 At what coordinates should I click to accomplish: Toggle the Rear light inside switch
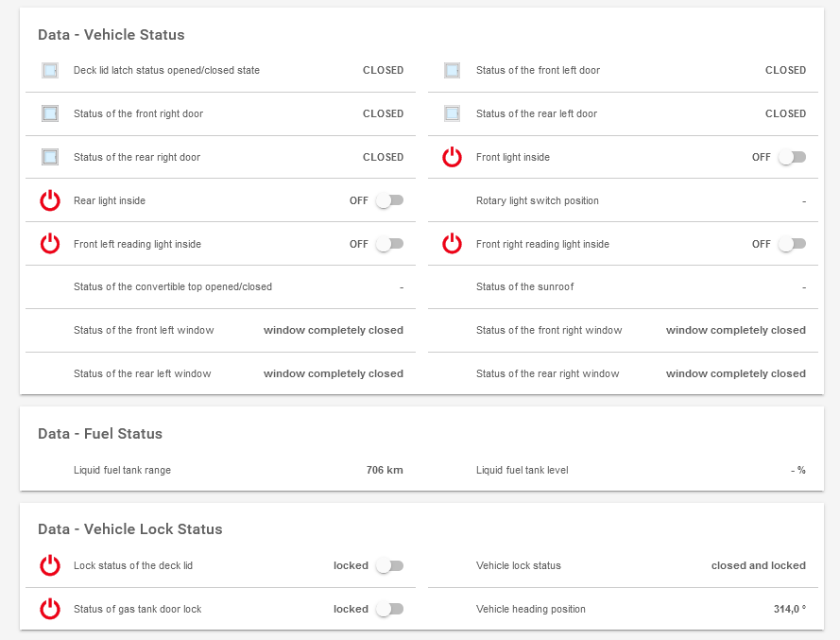tap(388, 201)
